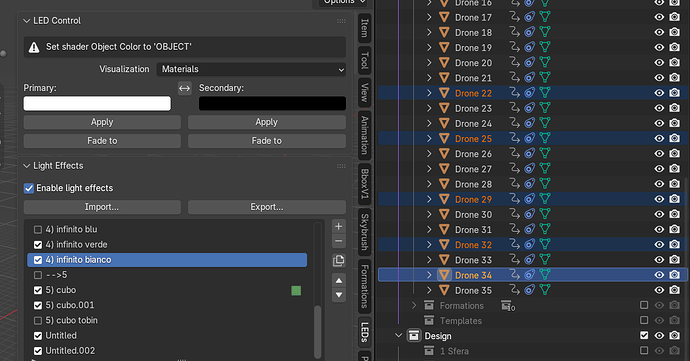Uncheck the Untitled.002 light effect
The height and width of the screenshot is (361, 690).
coord(38,351)
